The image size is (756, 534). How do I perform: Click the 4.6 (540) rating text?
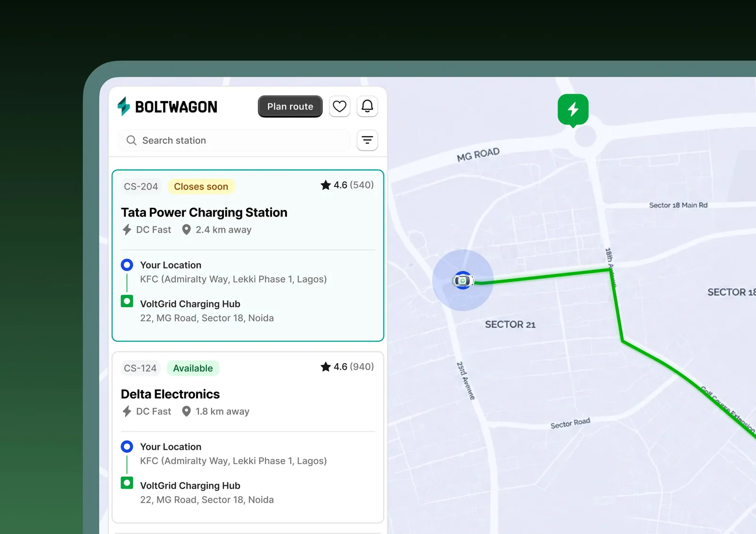click(x=353, y=185)
